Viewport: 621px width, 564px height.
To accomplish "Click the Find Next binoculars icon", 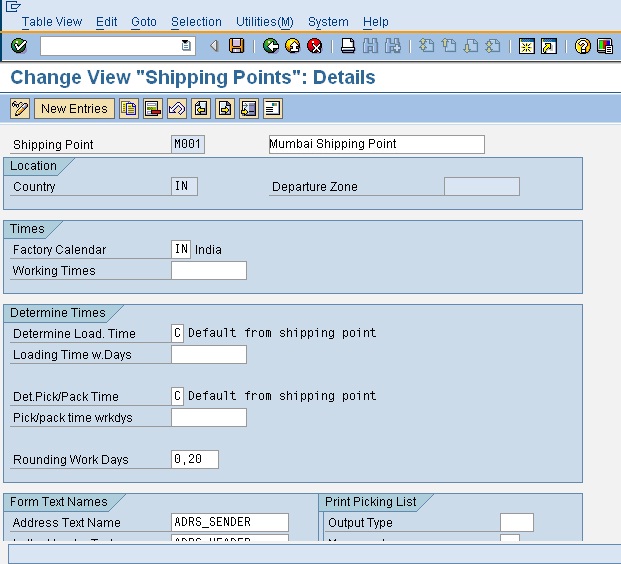I will point(392,46).
